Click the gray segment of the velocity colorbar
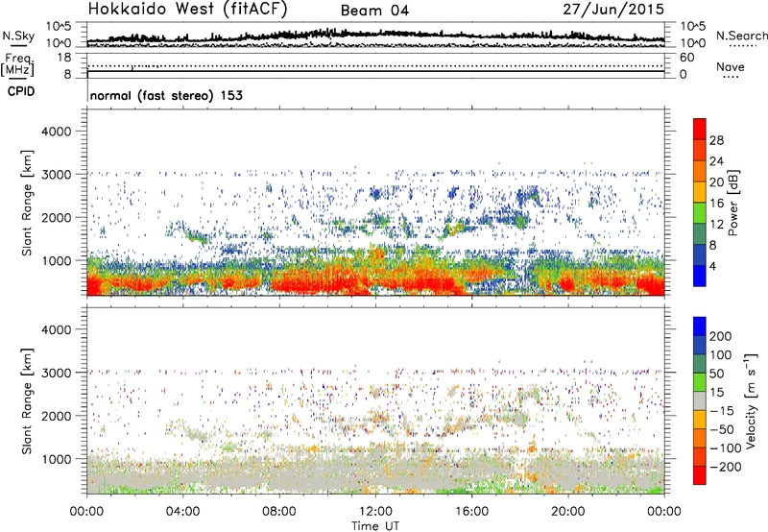Viewport: 768px width, 532px height. click(x=700, y=401)
